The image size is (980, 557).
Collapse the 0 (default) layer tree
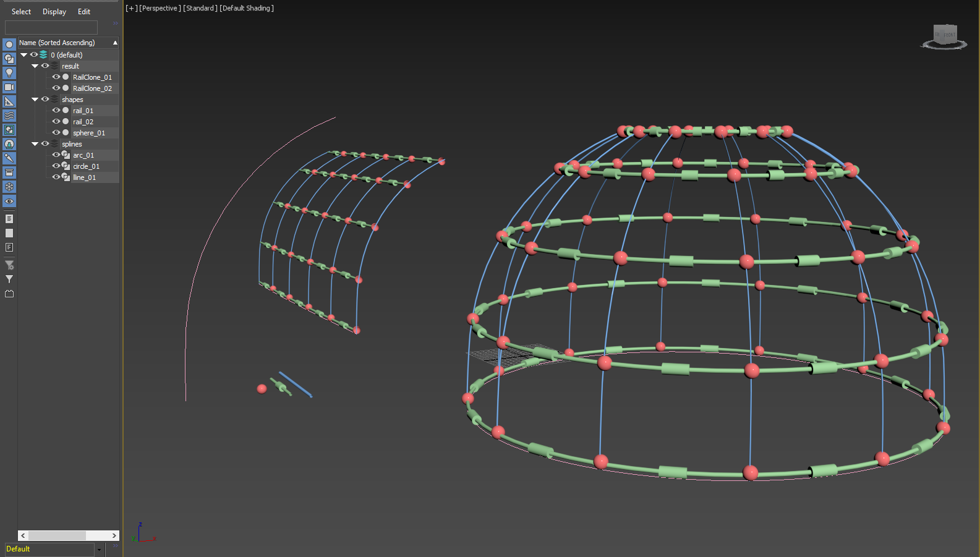pos(24,55)
